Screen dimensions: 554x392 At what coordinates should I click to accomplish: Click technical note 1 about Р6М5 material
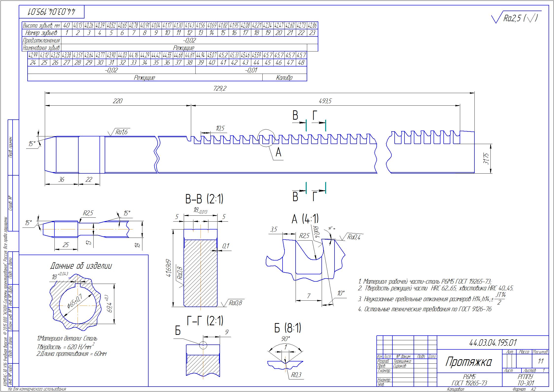coord(425,281)
